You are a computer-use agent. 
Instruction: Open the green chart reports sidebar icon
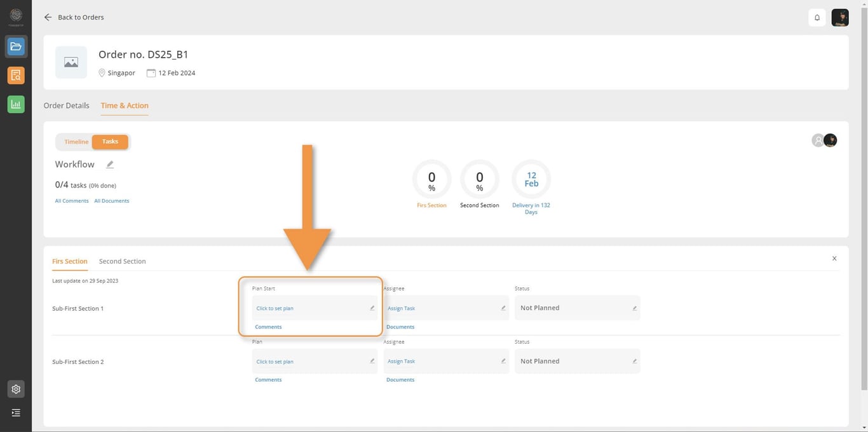tap(16, 104)
